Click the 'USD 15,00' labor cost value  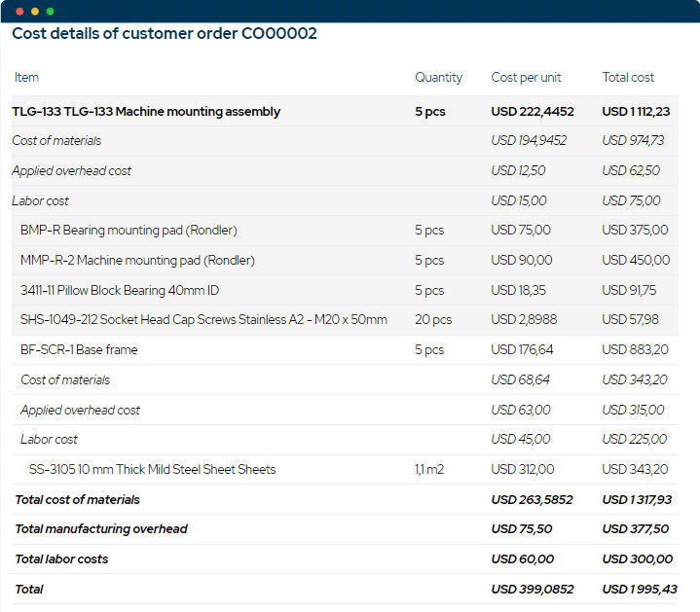pos(518,200)
